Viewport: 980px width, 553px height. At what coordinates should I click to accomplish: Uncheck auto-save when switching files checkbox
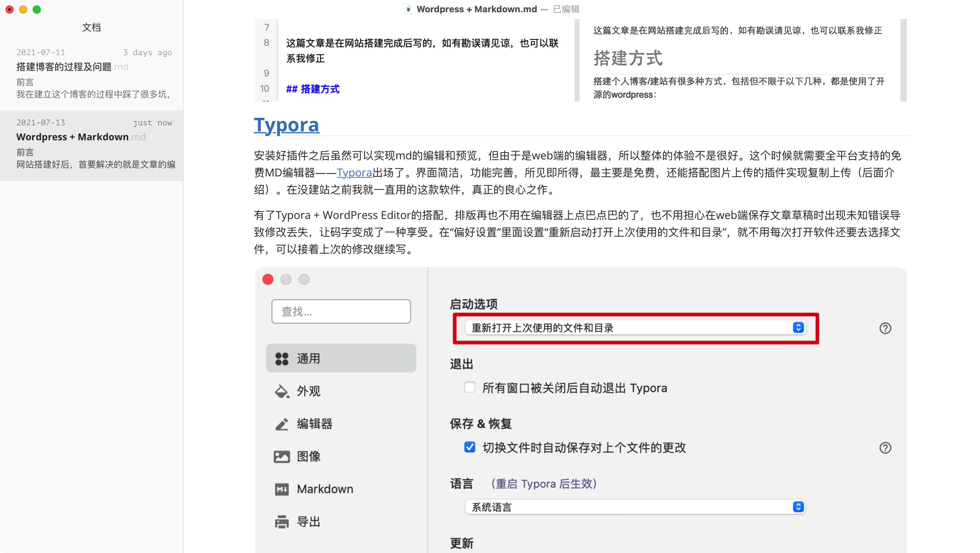[470, 447]
